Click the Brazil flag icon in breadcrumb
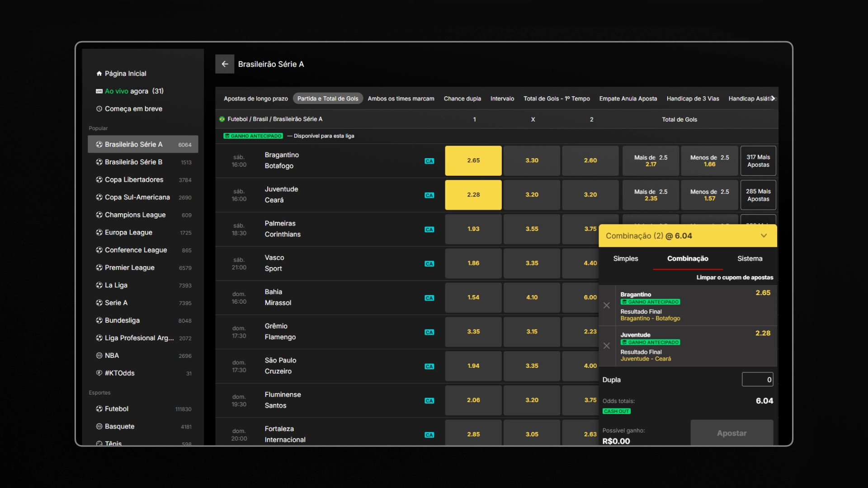 pyautogui.click(x=222, y=119)
